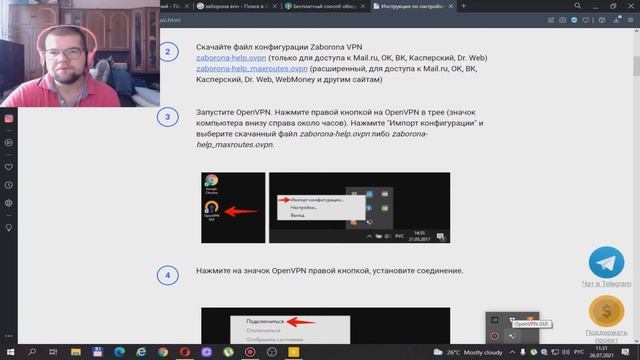
Task: Click the OpenVPN desktop icon screenshot image
Action: point(233,208)
